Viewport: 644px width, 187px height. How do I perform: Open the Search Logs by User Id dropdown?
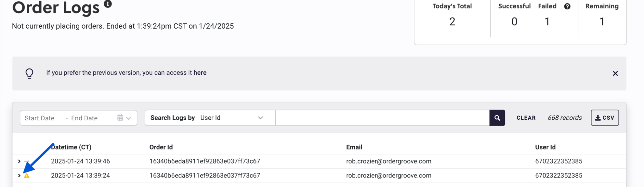210,118
